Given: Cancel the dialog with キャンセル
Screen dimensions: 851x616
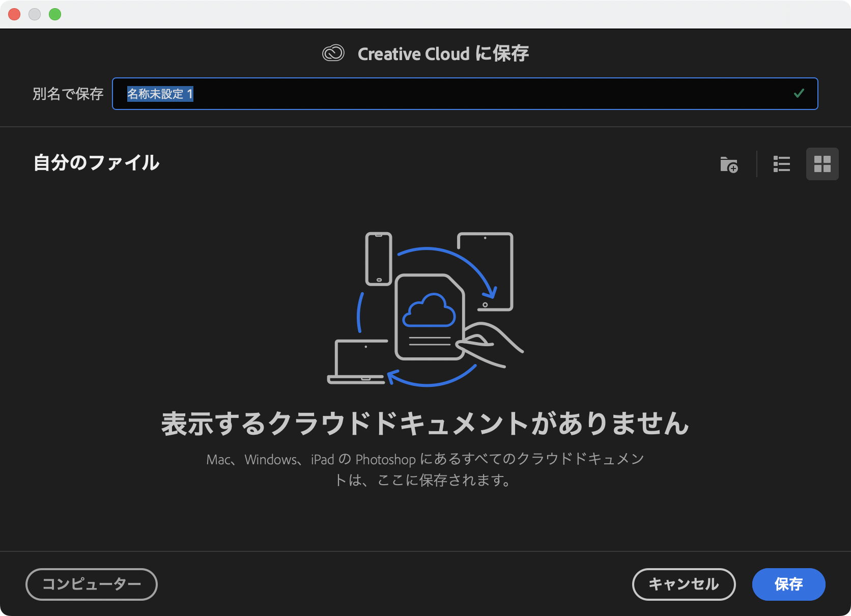Looking at the screenshot, I should [684, 584].
